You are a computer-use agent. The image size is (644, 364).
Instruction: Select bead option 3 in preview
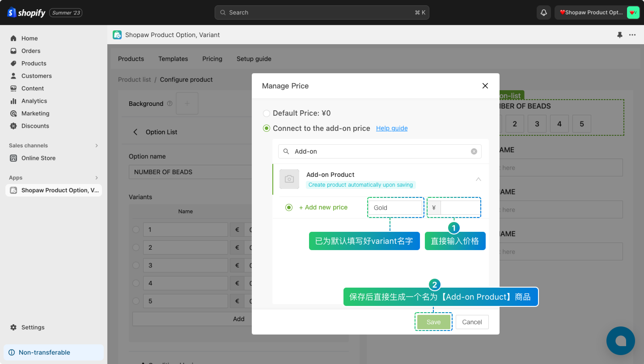(x=537, y=124)
